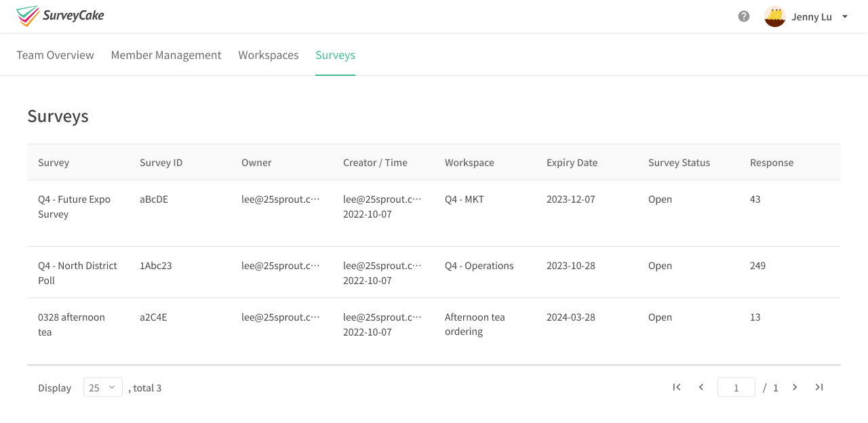Click the Q4 - Operations workspace name

coord(479,265)
